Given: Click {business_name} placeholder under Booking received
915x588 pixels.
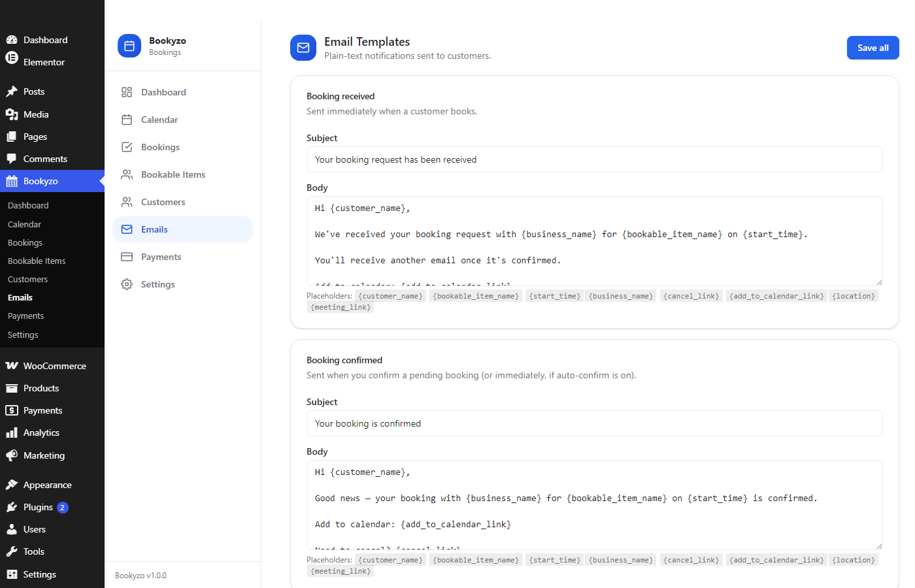Looking at the screenshot, I should pos(621,296).
